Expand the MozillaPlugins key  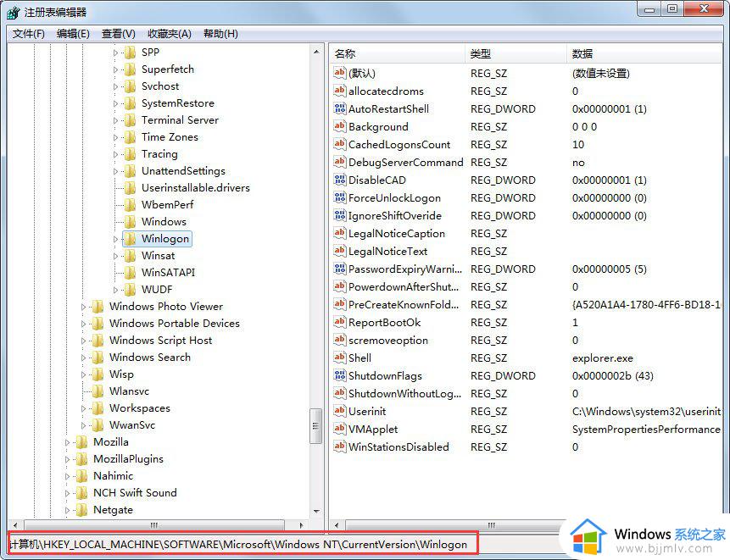67,459
